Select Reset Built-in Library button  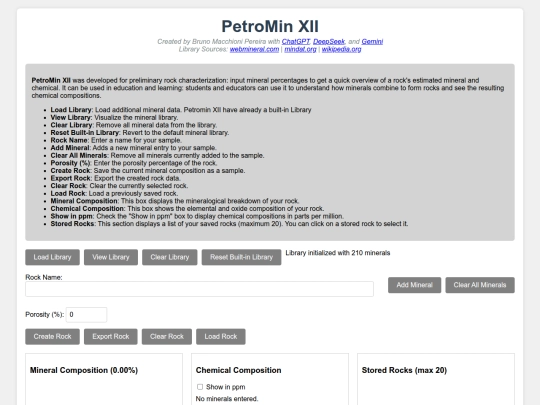(x=241, y=257)
